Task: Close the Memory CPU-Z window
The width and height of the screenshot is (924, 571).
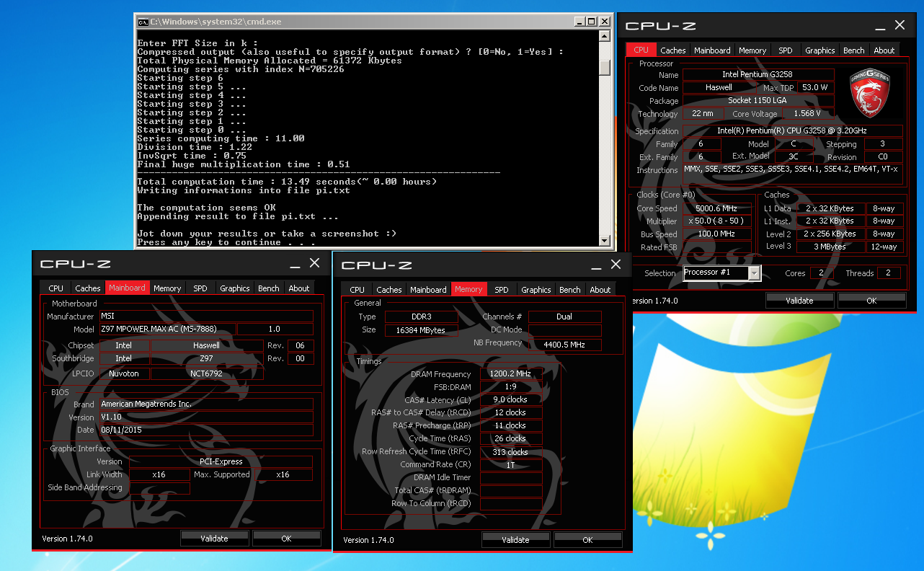Action: (x=616, y=265)
